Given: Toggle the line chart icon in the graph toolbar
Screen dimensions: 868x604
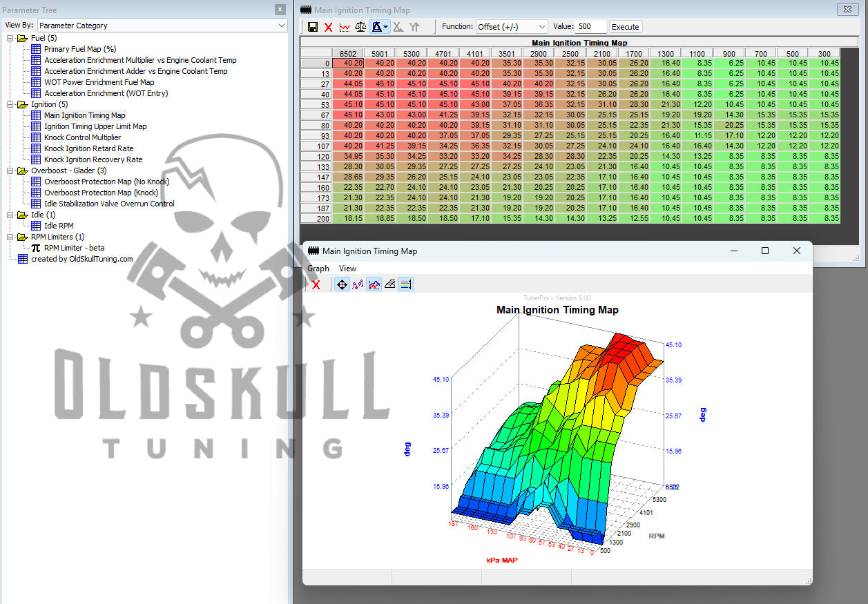Looking at the screenshot, I should 374,284.
